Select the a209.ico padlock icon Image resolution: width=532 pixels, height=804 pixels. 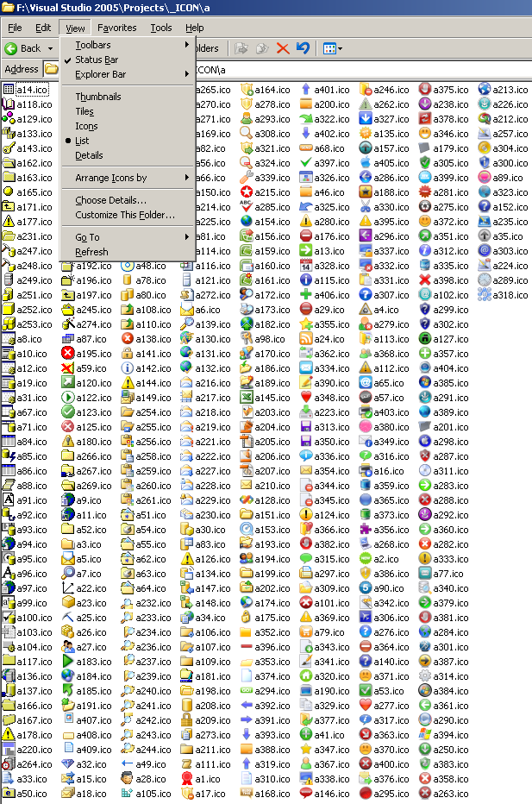(x=186, y=720)
